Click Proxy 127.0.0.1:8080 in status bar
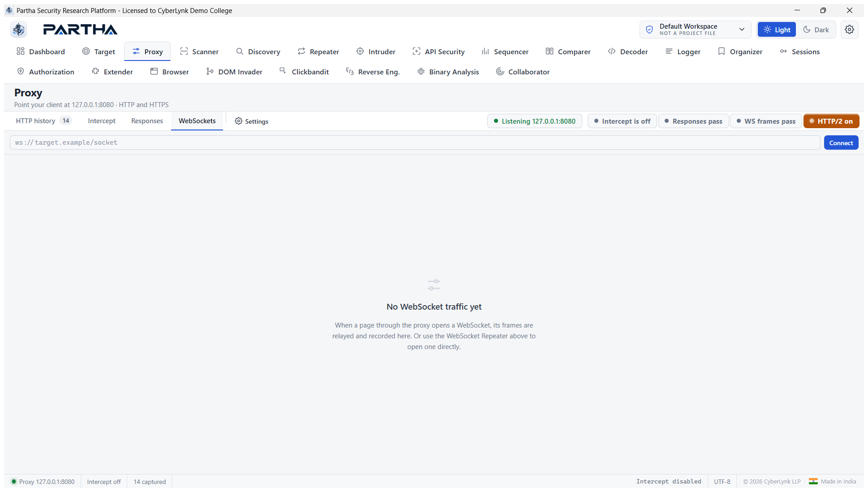Viewport: 868px width, 492px height. pos(43,482)
